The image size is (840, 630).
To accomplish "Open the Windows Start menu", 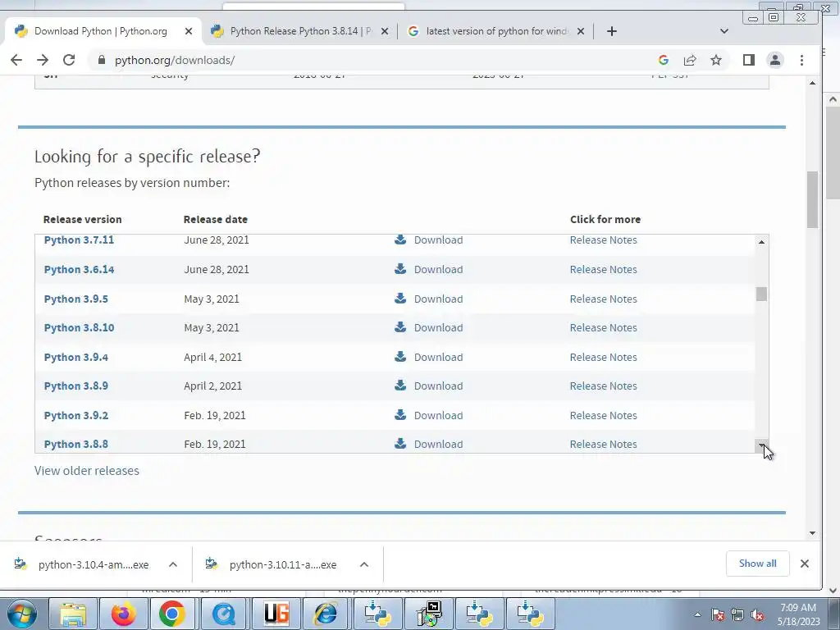I will tap(21, 614).
